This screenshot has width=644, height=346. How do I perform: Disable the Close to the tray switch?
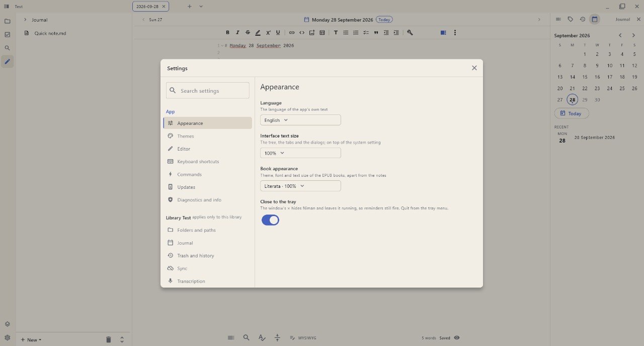[270, 220]
